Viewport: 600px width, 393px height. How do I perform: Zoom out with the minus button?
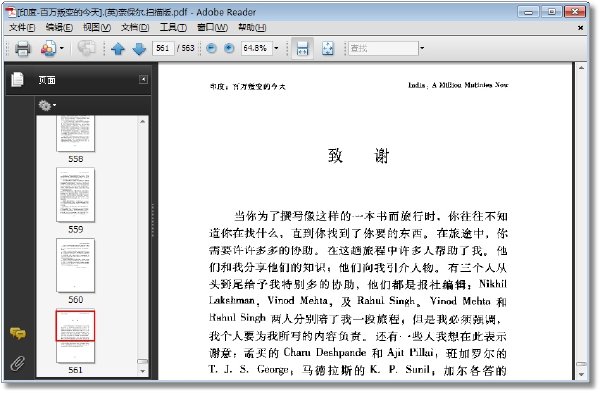point(211,48)
